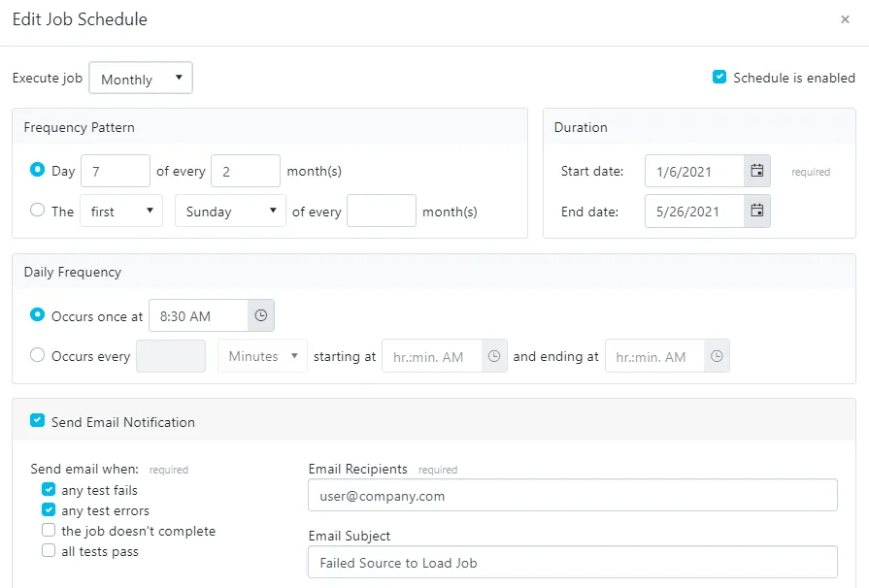The height and width of the screenshot is (588, 869).
Task: Click the ending at time field
Action: pyautogui.click(x=654, y=356)
